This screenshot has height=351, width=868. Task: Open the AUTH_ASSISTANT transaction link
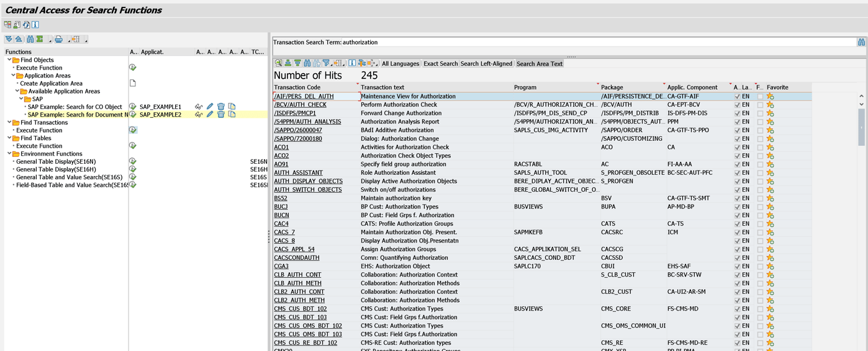[x=298, y=173]
